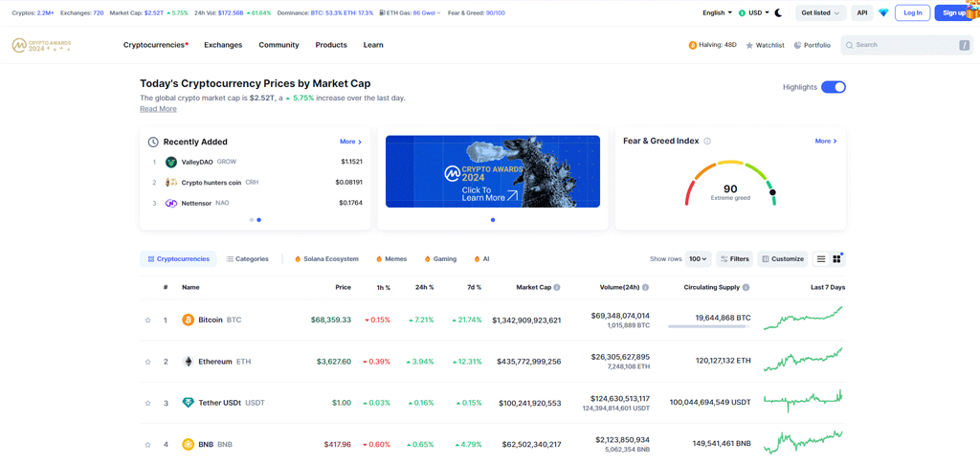Click the Bitcoin logo icon
Screen dimensions: 980x464
[x=189, y=320]
